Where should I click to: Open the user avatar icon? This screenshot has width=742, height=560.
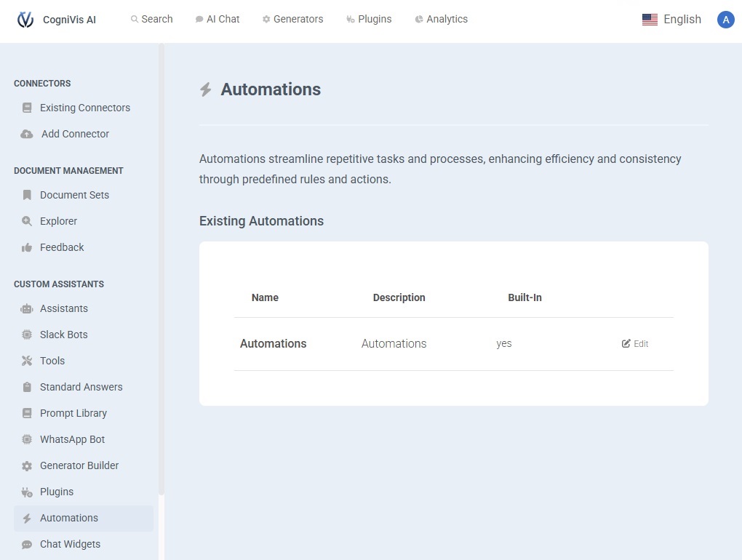(x=725, y=20)
